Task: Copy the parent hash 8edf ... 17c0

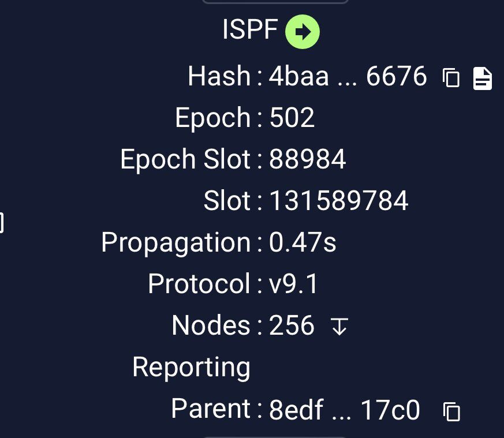Action: point(451,411)
